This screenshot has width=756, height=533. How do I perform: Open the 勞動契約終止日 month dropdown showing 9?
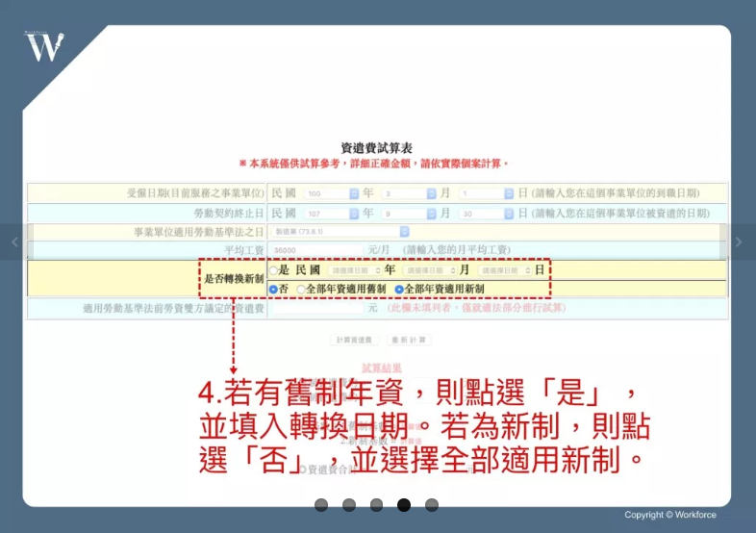pyautogui.click(x=409, y=214)
